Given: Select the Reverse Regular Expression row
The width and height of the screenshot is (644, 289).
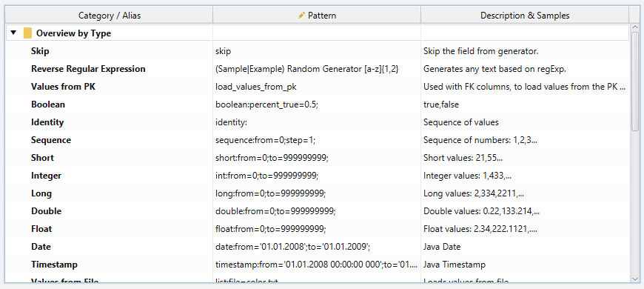Looking at the screenshot, I should [x=317, y=69].
